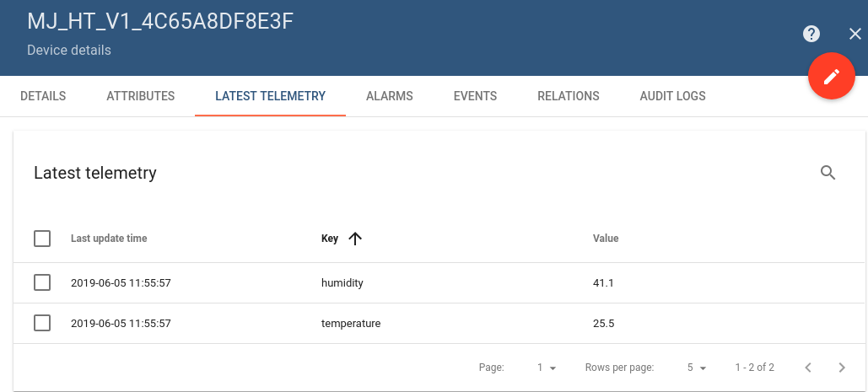
Task: Open search in Latest telemetry table
Action: 828,173
